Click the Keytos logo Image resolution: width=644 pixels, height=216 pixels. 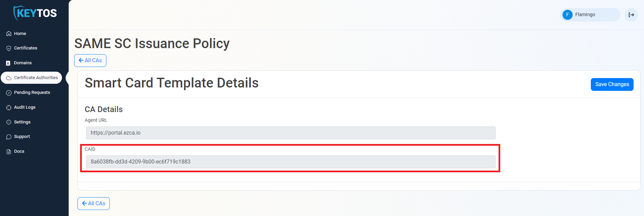coord(35,13)
